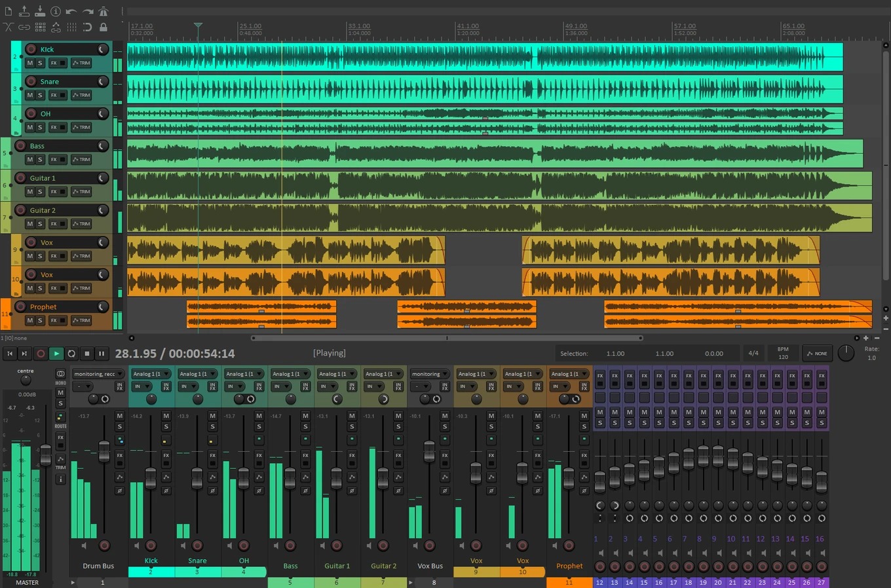Select the Prophet mixer channel label

click(x=569, y=566)
